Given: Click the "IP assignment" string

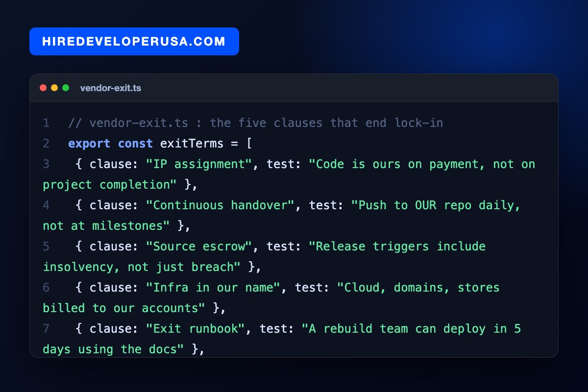Looking at the screenshot, I should (x=199, y=164).
